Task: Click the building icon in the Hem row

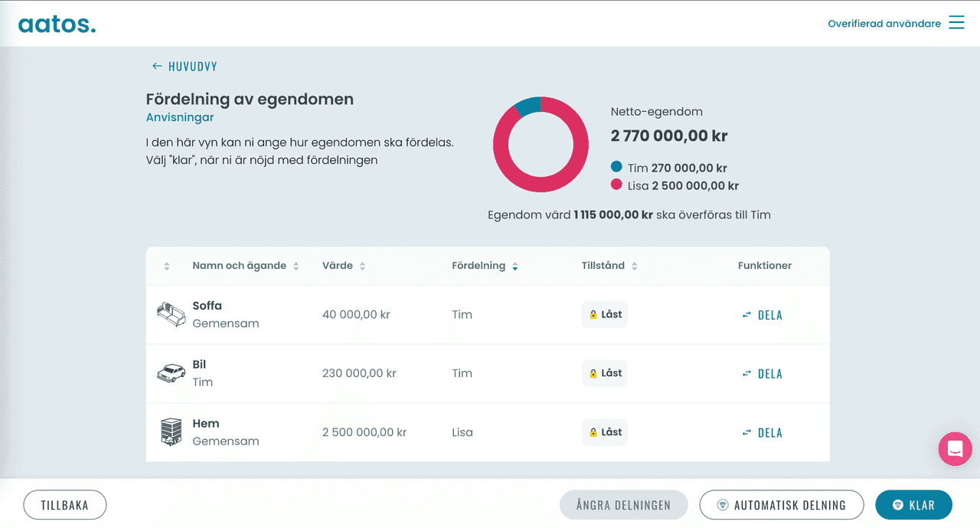Action: 171,431
